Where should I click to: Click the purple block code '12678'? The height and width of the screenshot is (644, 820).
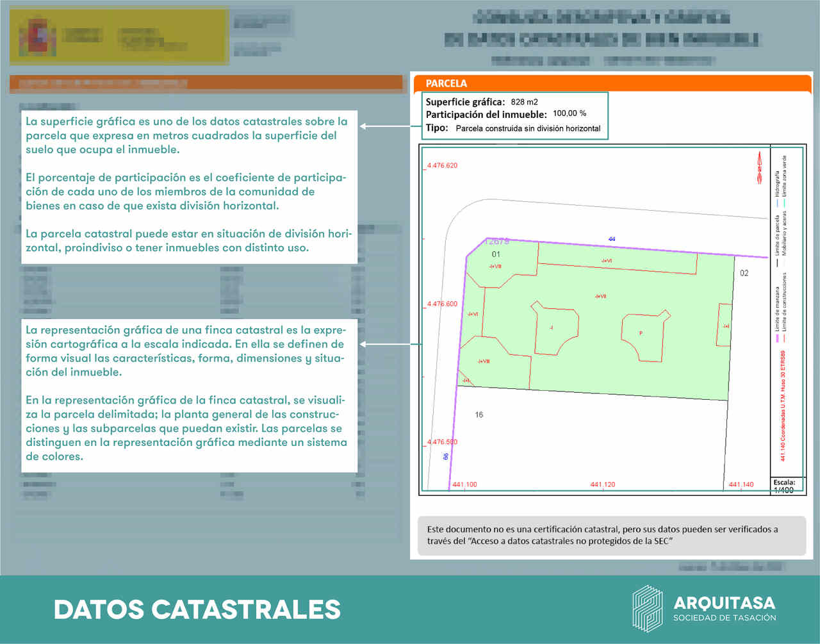496,242
